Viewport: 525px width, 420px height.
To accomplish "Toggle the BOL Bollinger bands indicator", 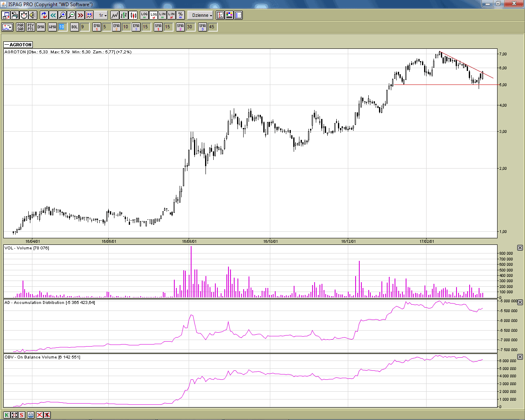I will 74,27.
